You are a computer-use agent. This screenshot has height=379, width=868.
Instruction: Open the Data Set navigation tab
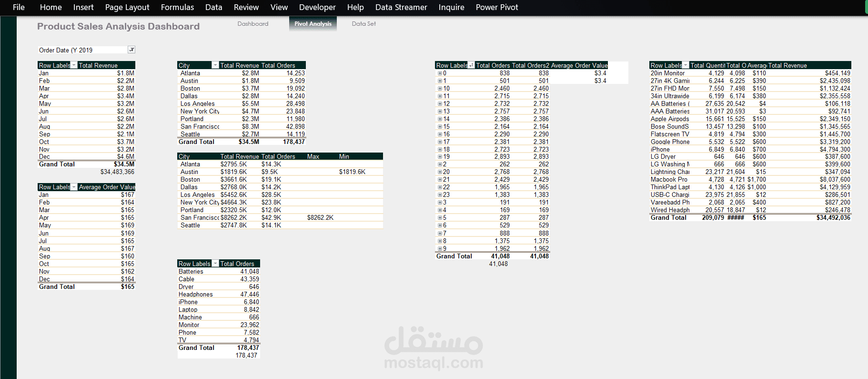tap(364, 24)
